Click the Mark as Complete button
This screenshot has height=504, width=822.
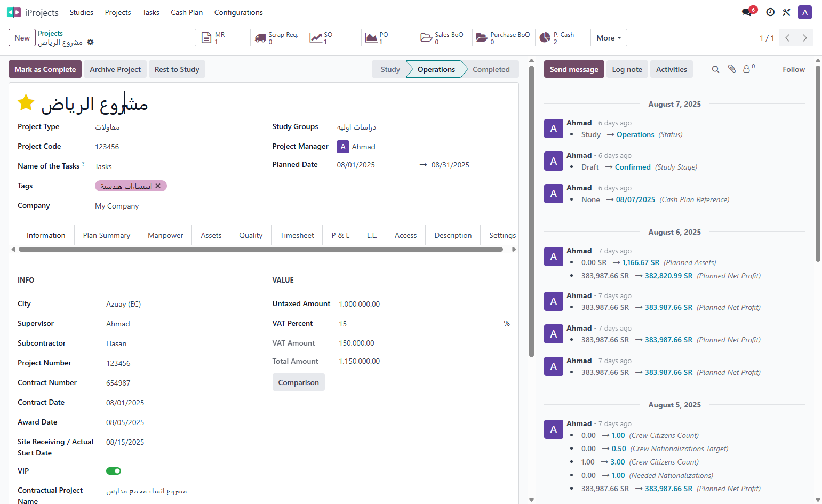pyautogui.click(x=45, y=69)
